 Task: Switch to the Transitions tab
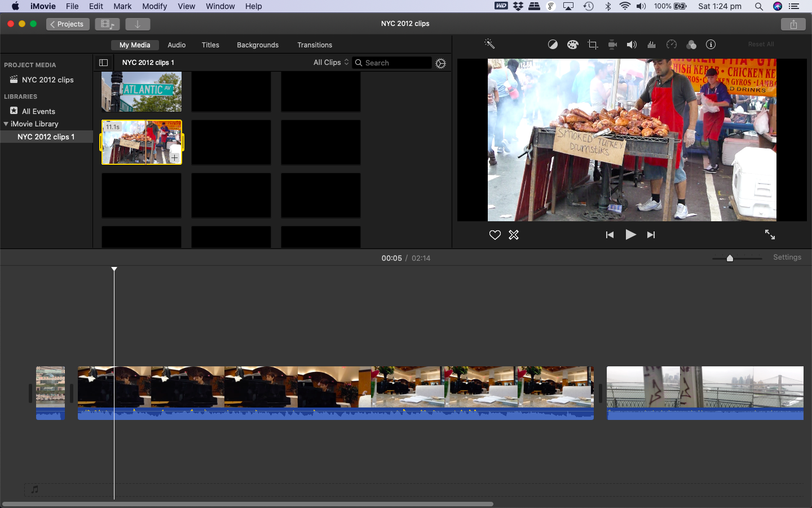[x=315, y=45]
